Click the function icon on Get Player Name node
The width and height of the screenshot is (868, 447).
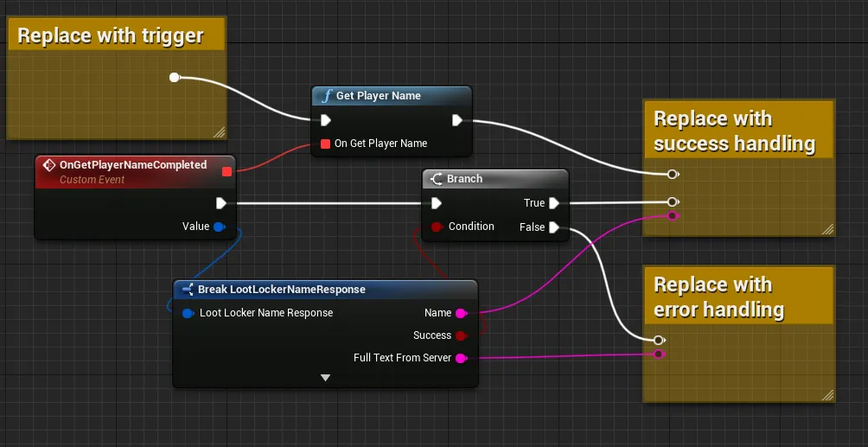(327, 96)
